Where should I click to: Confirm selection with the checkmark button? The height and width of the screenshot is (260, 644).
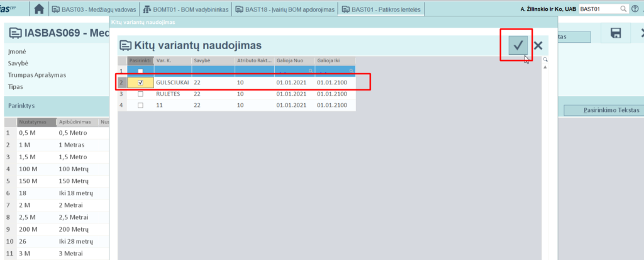[518, 45]
